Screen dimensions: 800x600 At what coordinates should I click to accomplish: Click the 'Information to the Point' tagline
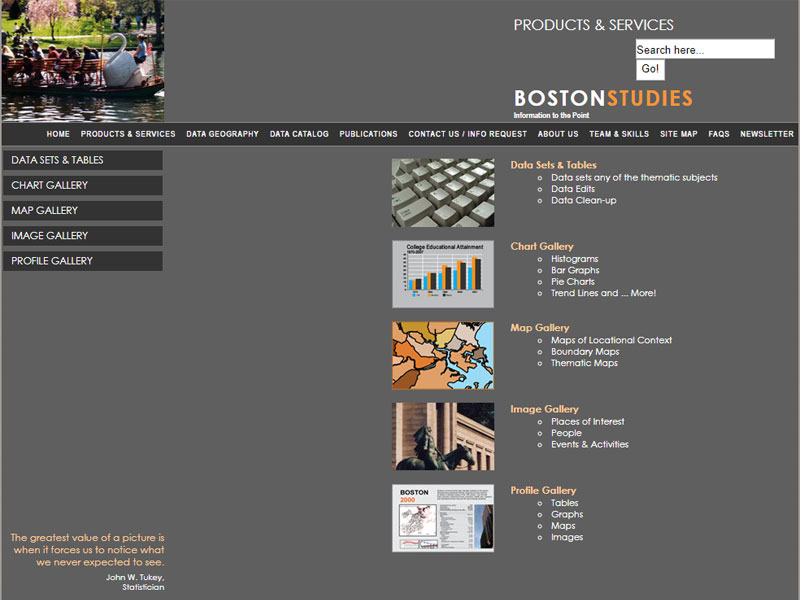pos(551,115)
